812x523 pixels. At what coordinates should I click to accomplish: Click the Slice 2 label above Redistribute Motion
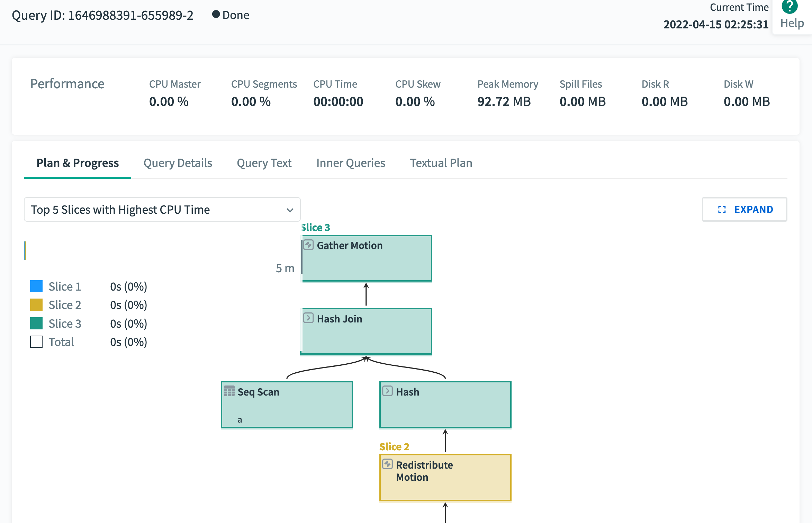[394, 446]
